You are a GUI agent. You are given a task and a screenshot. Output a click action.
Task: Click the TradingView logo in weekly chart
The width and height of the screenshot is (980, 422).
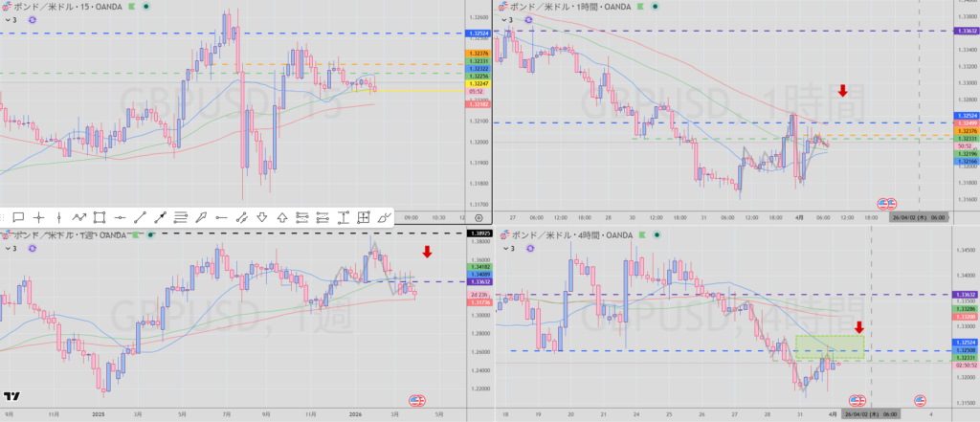coord(13,397)
